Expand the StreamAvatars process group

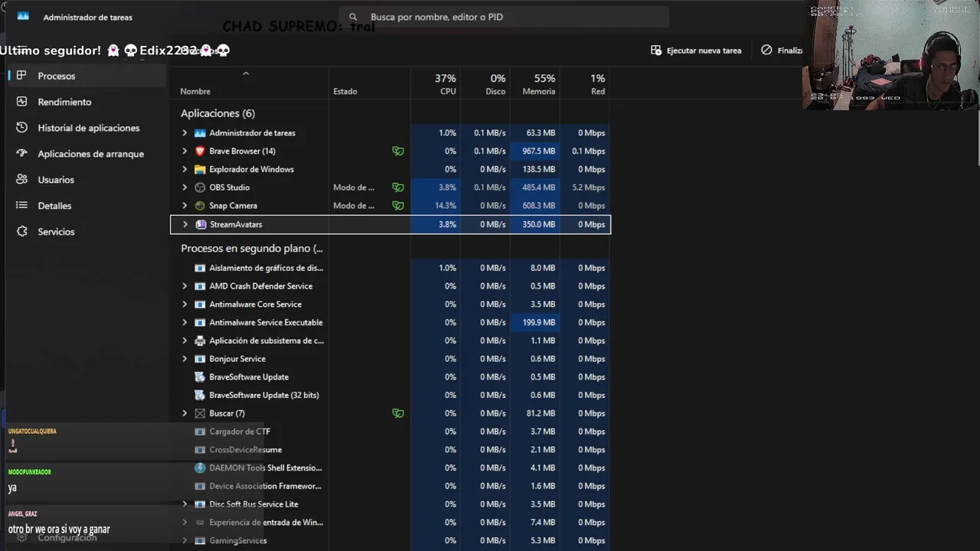coord(185,224)
